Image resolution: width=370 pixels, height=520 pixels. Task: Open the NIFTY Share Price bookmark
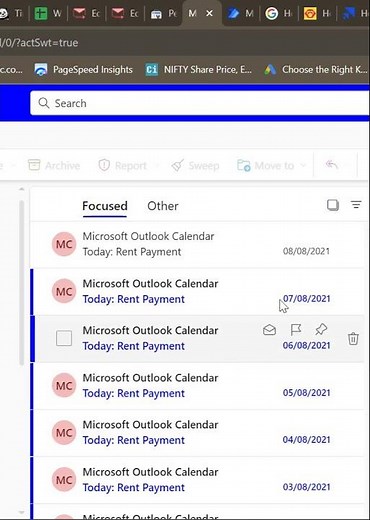click(x=199, y=69)
